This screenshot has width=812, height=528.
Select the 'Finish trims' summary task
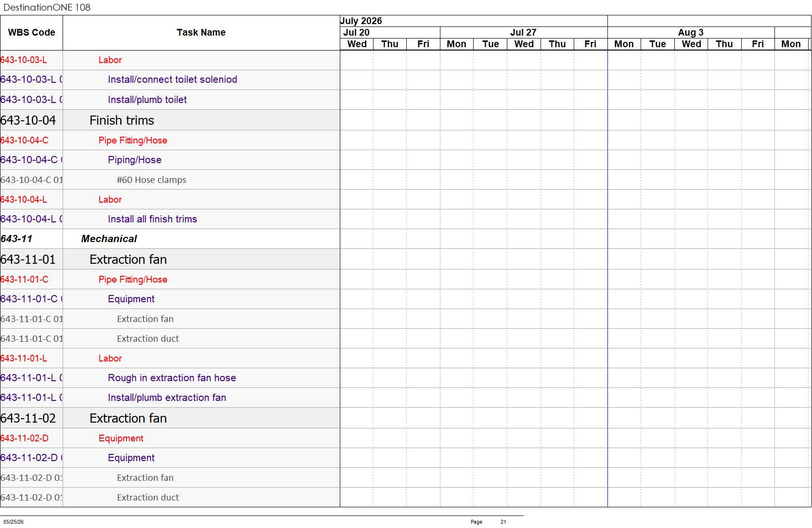tap(122, 120)
